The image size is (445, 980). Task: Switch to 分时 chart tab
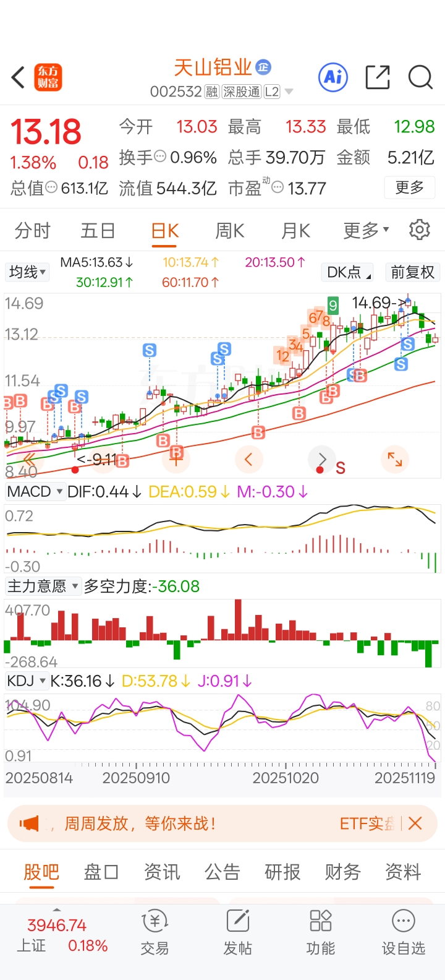(x=33, y=231)
